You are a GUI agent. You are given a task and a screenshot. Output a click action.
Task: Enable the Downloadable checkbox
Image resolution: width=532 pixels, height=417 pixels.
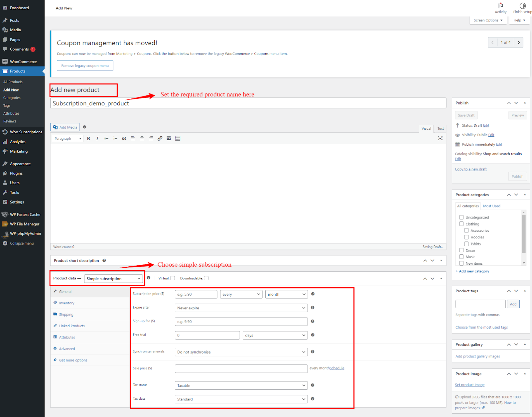(x=206, y=278)
